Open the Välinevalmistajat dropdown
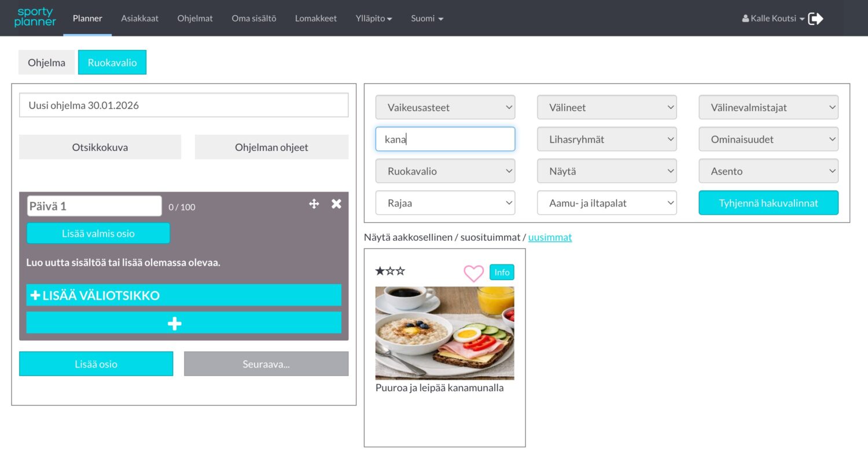The image size is (868, 456). [768, 108]
